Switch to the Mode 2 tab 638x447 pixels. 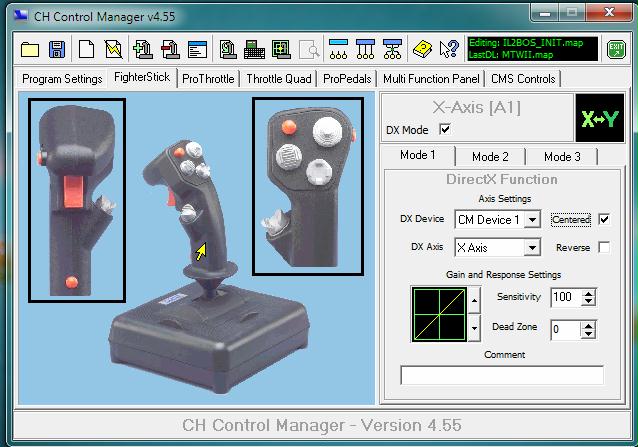pyautogui.click(x=490, y=157)
